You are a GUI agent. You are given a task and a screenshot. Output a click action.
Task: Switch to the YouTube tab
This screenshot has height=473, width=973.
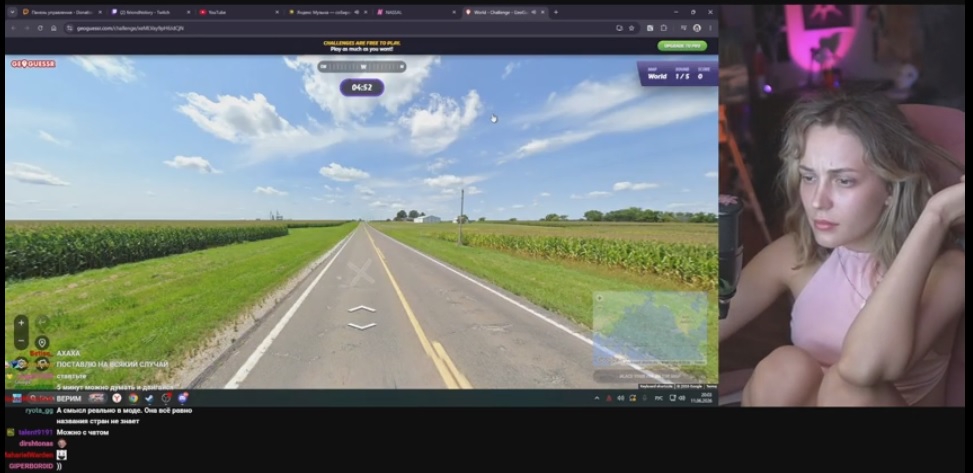[239, 12]
